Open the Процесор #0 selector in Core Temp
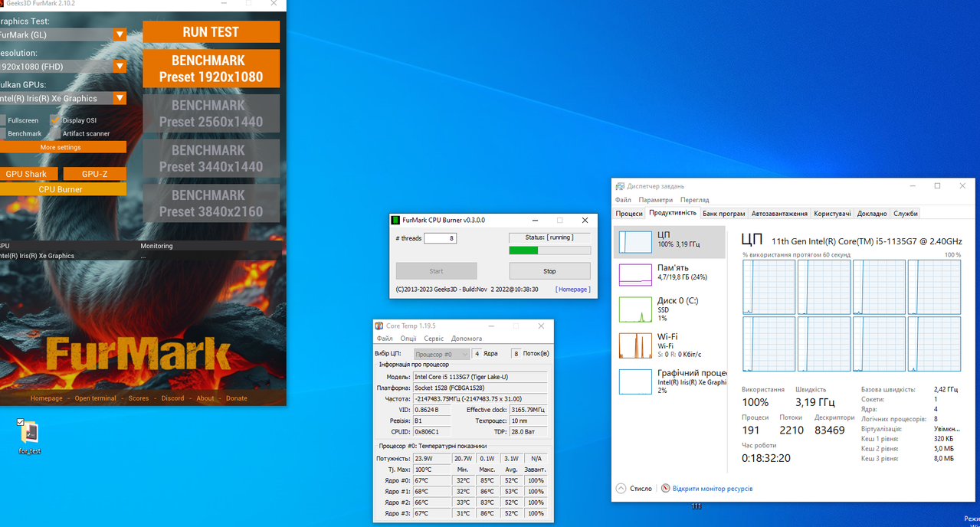Screen dimensions: 980x527 pos(442,354)
